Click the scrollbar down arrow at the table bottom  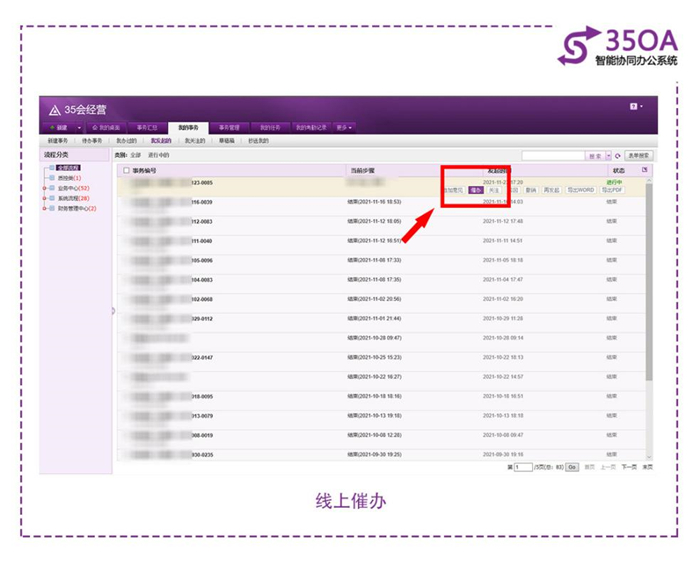pos(649,457)
